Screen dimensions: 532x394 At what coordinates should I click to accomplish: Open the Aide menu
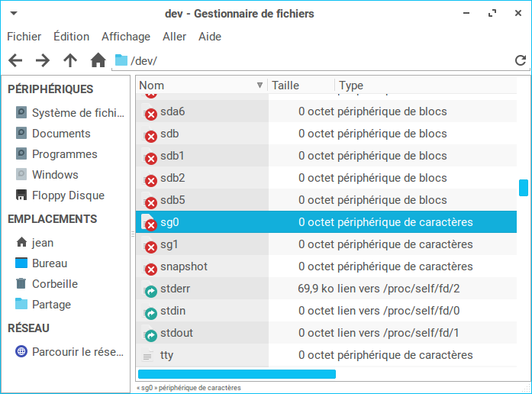tap(210, 37)
